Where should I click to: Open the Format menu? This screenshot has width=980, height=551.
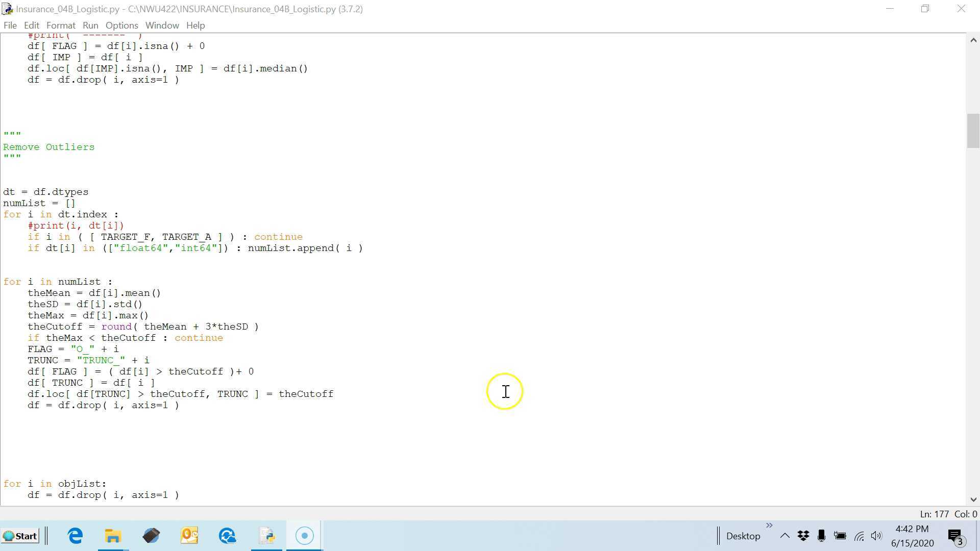[x=61, y=26]
